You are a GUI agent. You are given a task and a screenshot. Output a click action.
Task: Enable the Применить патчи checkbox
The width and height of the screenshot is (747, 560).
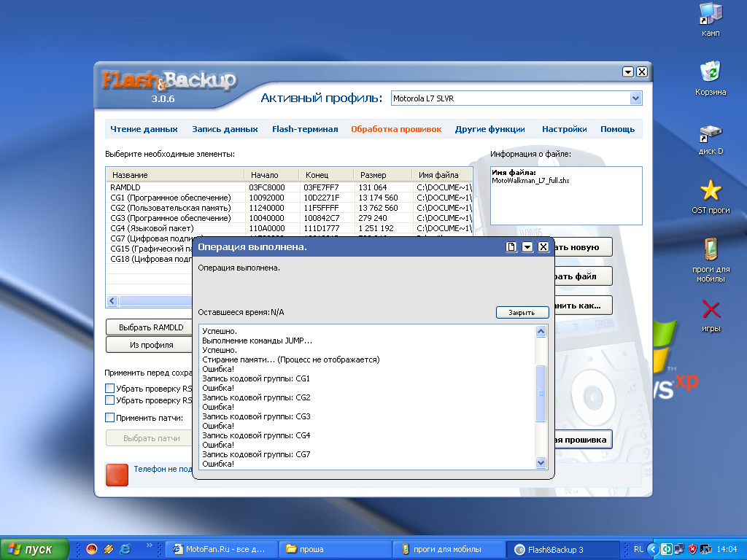click(x=109, y=418)
